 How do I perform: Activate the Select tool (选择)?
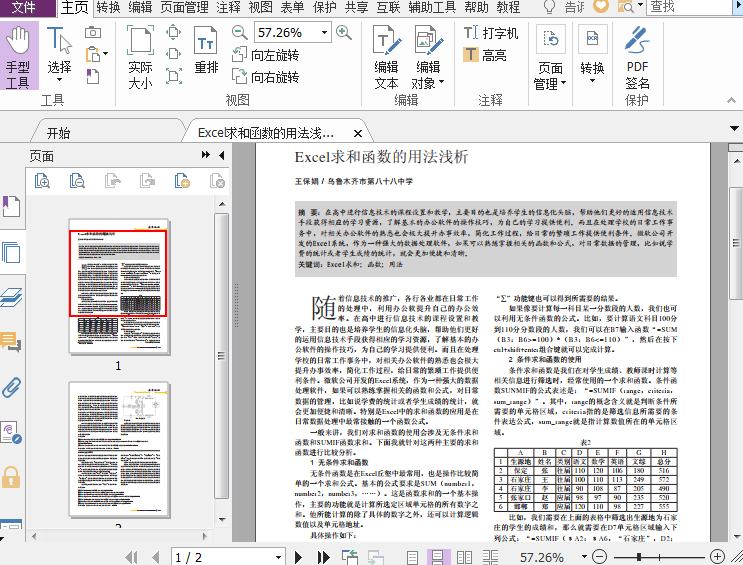(x=59, y=55)
